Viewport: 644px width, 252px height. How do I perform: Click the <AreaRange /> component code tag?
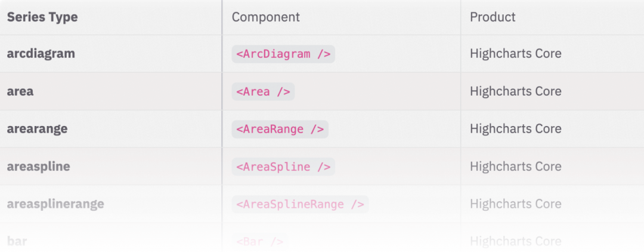[280, 130]
